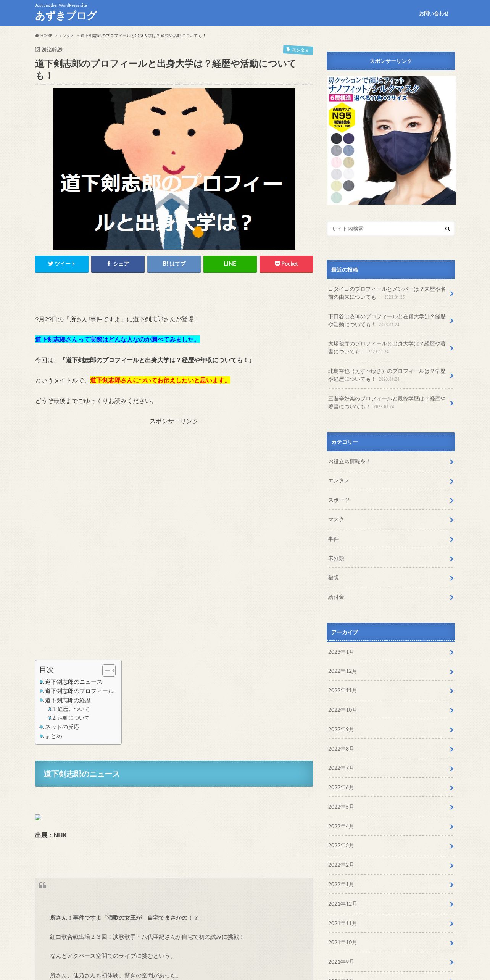This screenshot has width=490, height=980.
Task: Open the 事件 category
Action: pyautogui.click(x=390, y=539)
